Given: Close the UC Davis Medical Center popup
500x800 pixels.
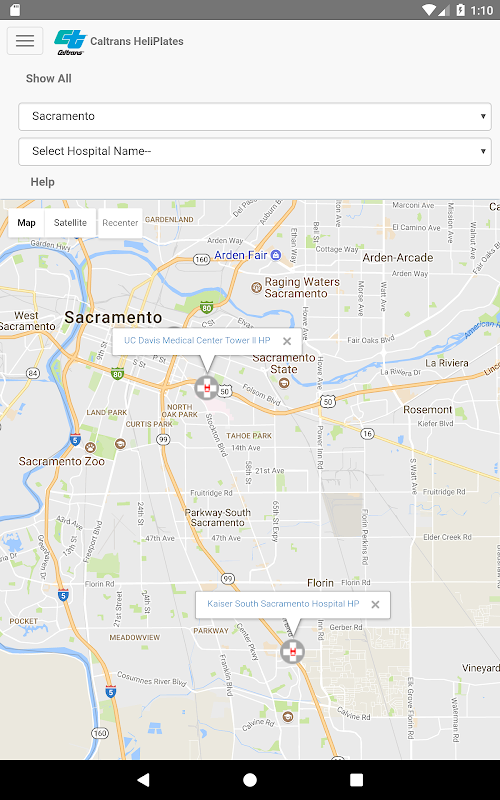Looking at the screenshot, I should [x=287, y=341].
